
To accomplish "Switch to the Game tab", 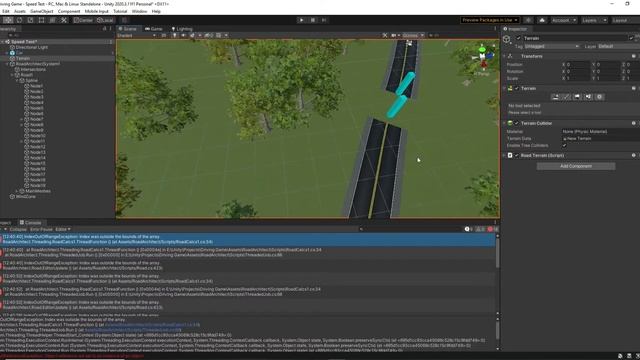I will pos(153,29).
